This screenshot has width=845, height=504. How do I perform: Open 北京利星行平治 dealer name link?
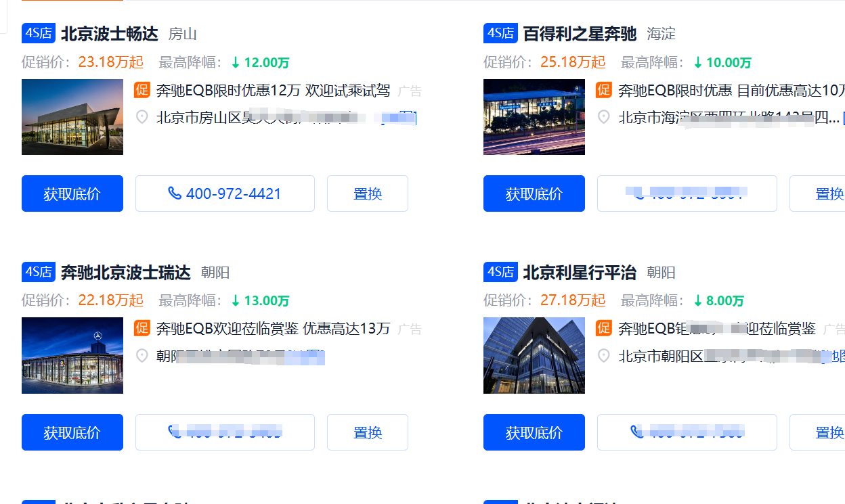pyautogui.click(x=580, y=272)
